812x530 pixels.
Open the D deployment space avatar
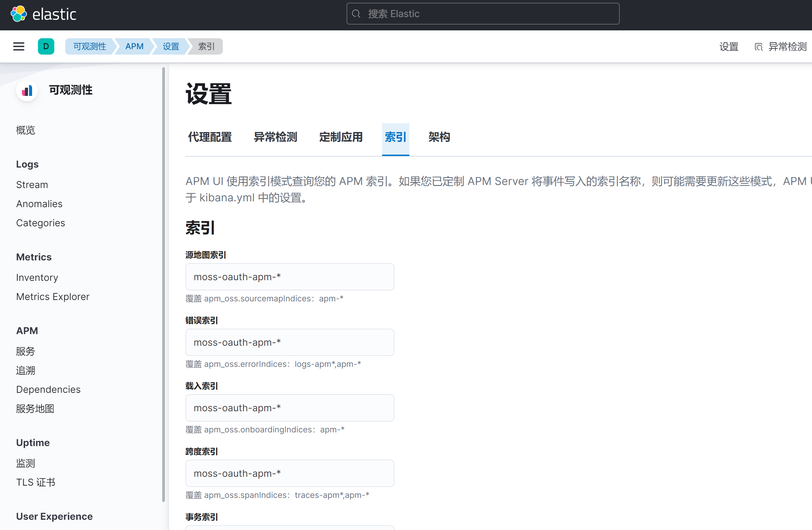46,46
